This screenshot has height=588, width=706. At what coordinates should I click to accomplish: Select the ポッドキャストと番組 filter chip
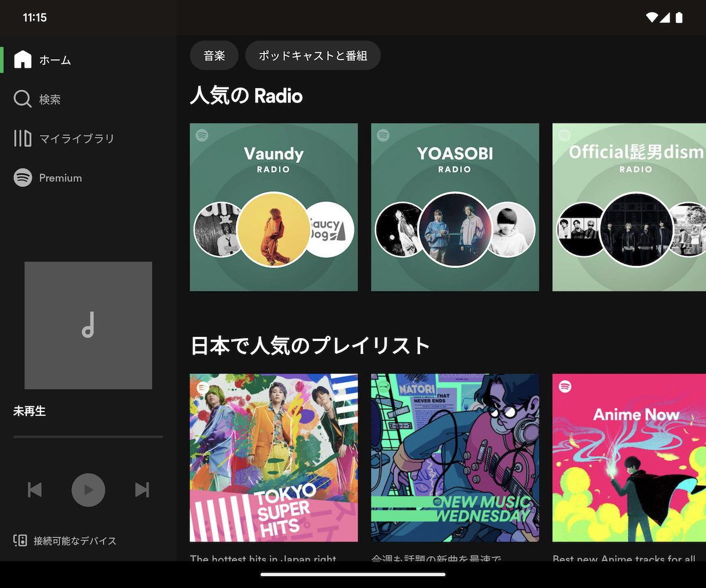(x=313, y=55)
